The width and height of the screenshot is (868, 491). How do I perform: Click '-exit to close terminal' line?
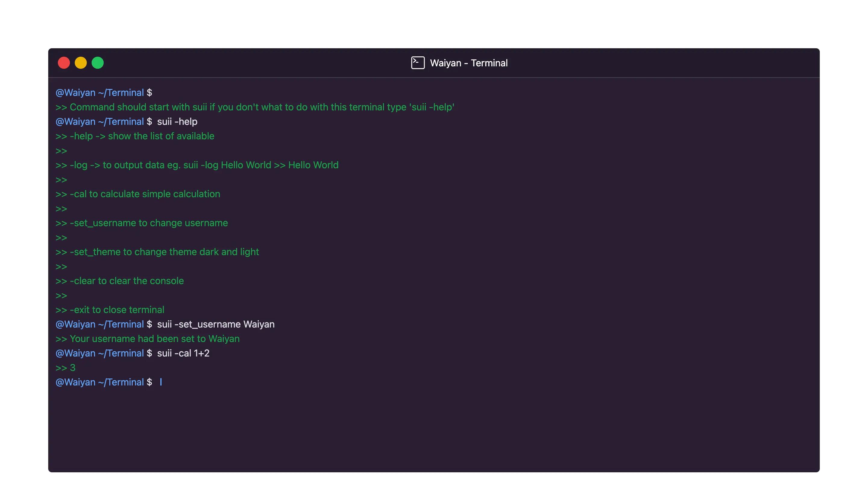click(110, 310)
